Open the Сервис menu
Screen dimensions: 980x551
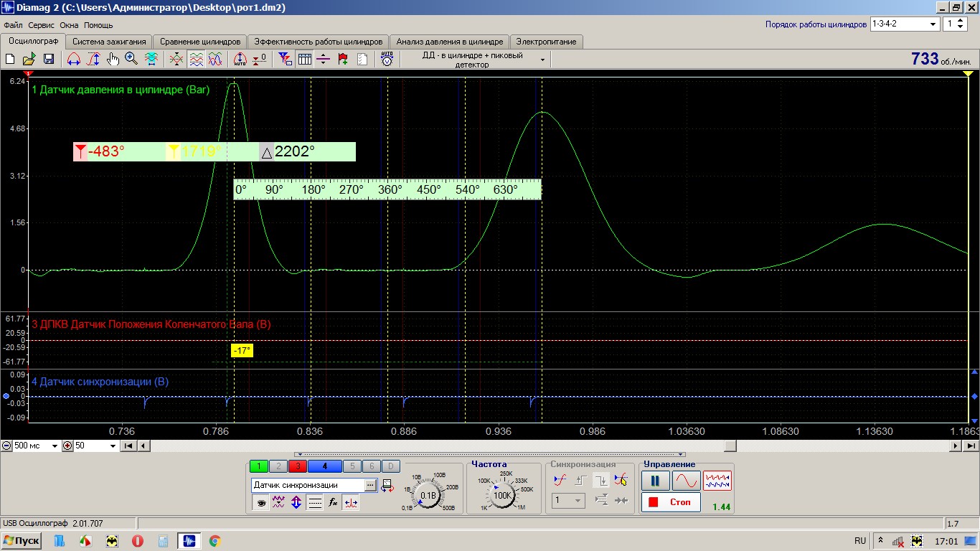coord(42,25)
